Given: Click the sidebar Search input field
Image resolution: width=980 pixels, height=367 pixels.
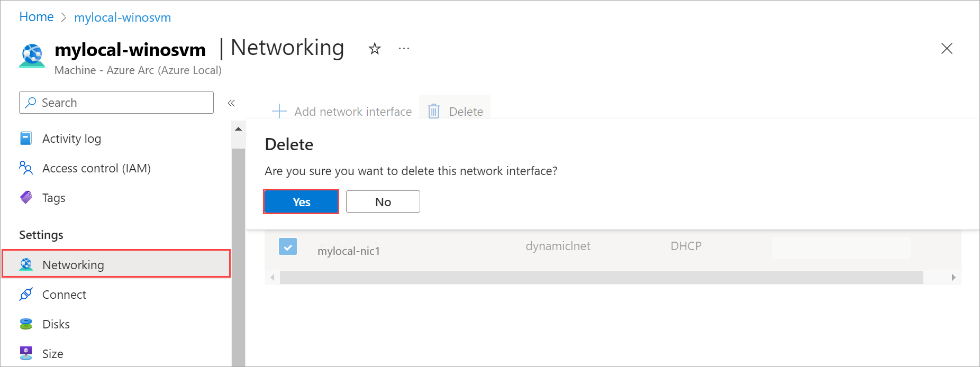Looking at the screenshot, I should [124, 103].
